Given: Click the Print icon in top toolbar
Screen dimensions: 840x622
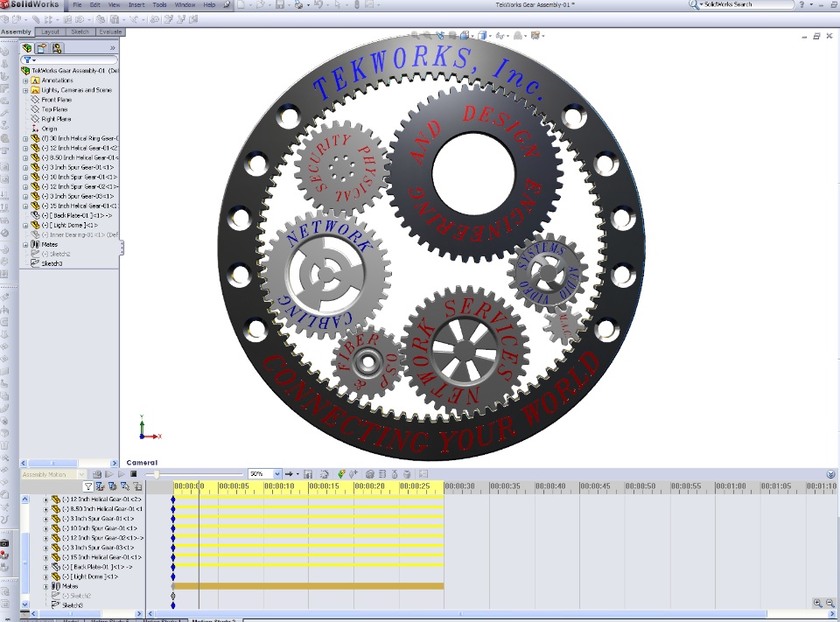Looking at the screenshot, I should [298, 5].
